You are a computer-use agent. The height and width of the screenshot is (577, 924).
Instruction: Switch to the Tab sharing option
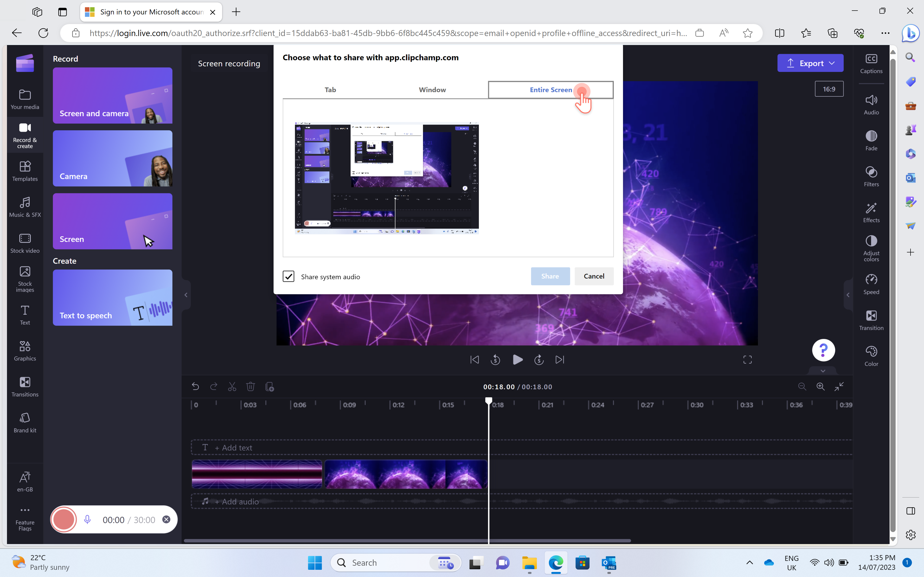pyautogui.click(x=330, y=90)
